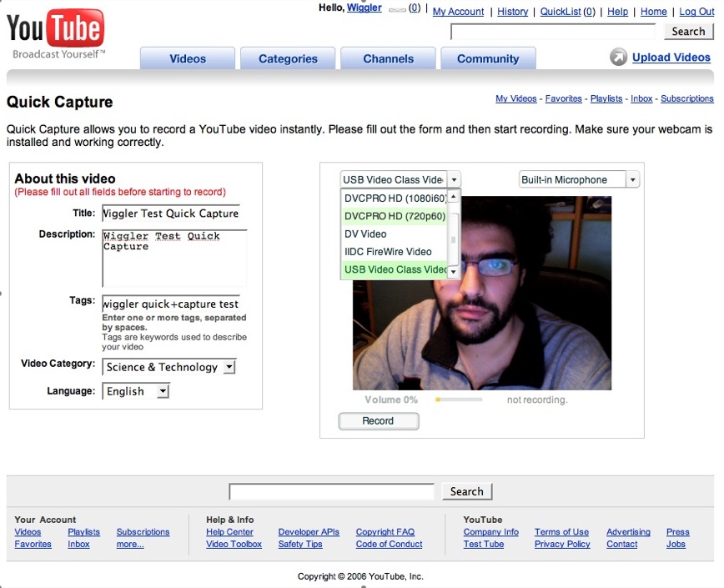Open the more... footer link
This screenshot has width=724, height=588.
(130, 544)
